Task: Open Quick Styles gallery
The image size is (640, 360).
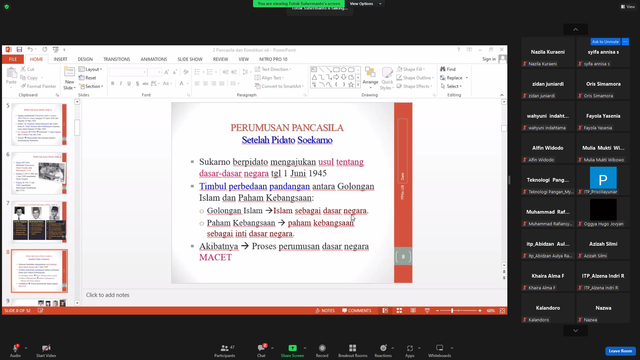Action: tap(386, 78)
